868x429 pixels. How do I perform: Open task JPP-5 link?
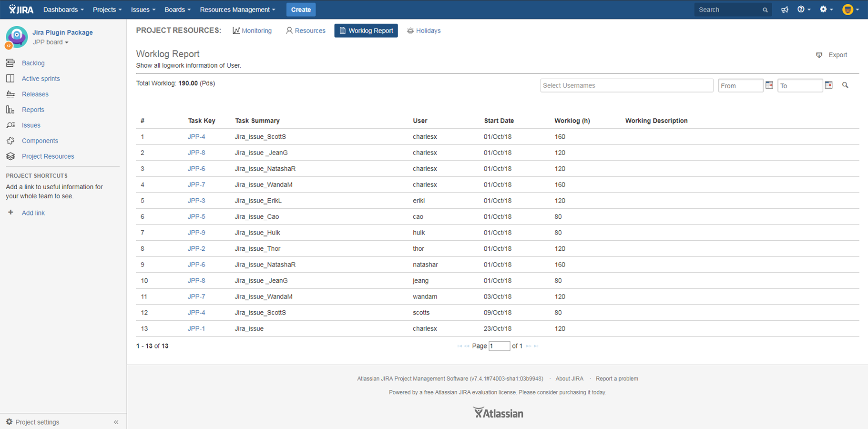[196, 217]
